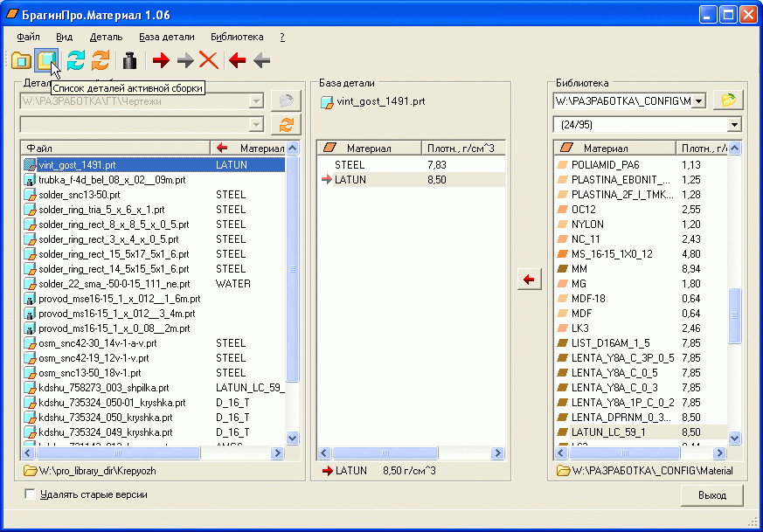This screenshot has width=763, height=532.
Task: Open (24/95) library dropdown
Action: click(734, 125)
